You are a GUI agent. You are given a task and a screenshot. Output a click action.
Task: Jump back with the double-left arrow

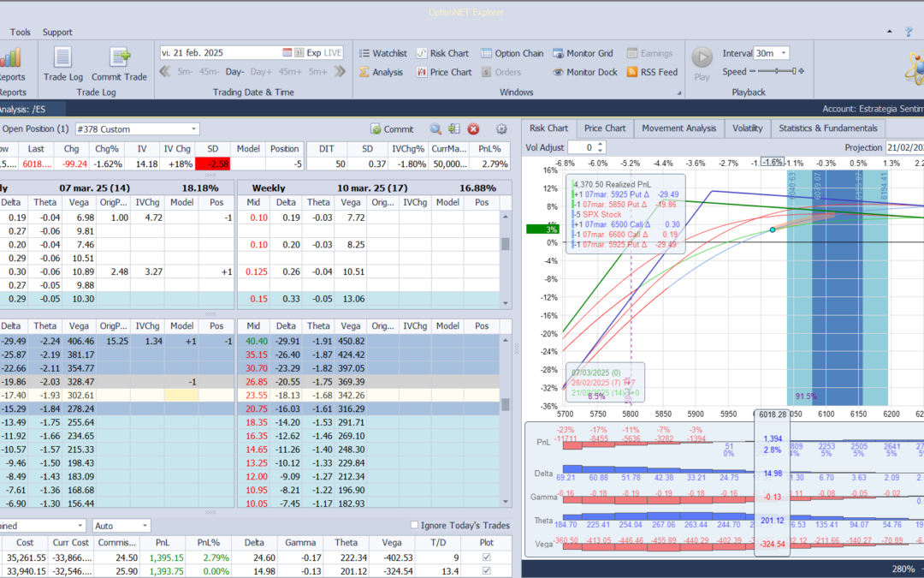pos(165,72)
